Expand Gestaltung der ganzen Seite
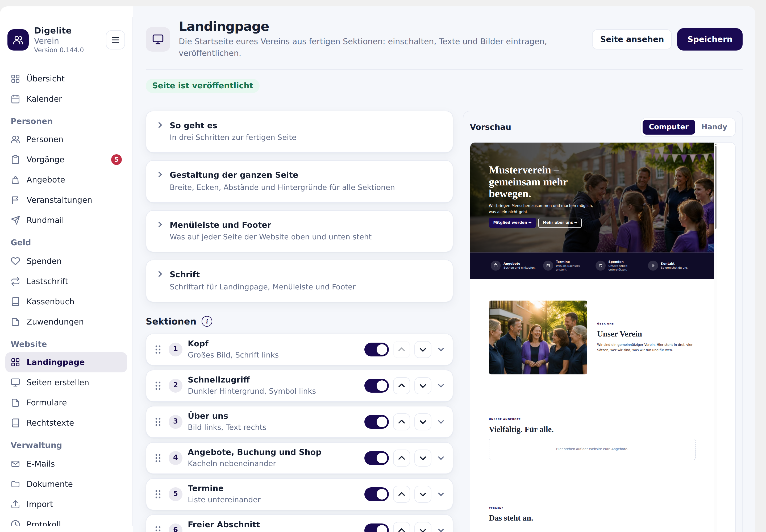766x532 pixels. (299, 181)
